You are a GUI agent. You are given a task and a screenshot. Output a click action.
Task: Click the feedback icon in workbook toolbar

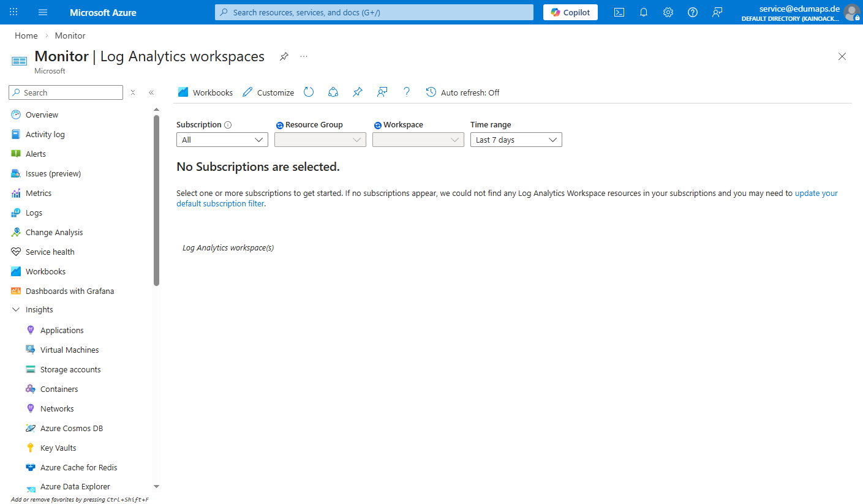382,92
